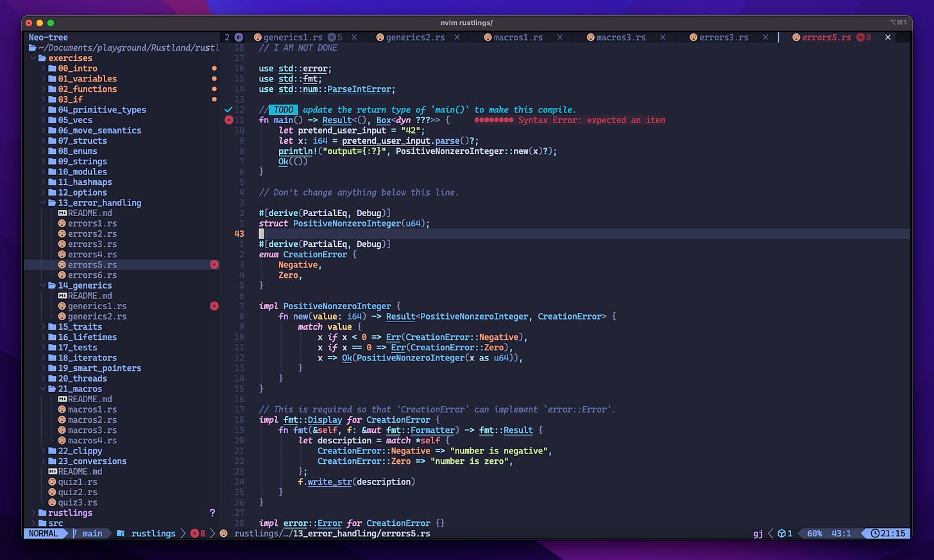934x560 pixels.
Task: Click the Rust icon beside errors6.rs
Action: pyautogui.click(x=62, y=275)
